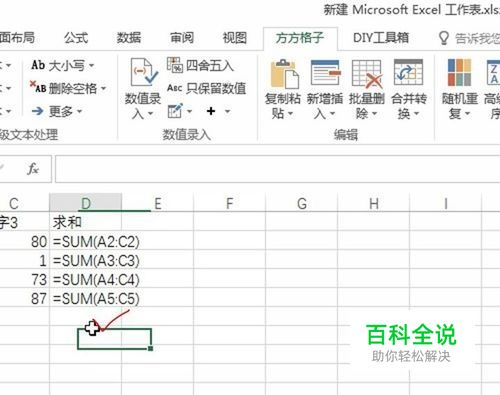Open the 批量删除 dropdown arrow
500x395 pixels.
[374, 114]
